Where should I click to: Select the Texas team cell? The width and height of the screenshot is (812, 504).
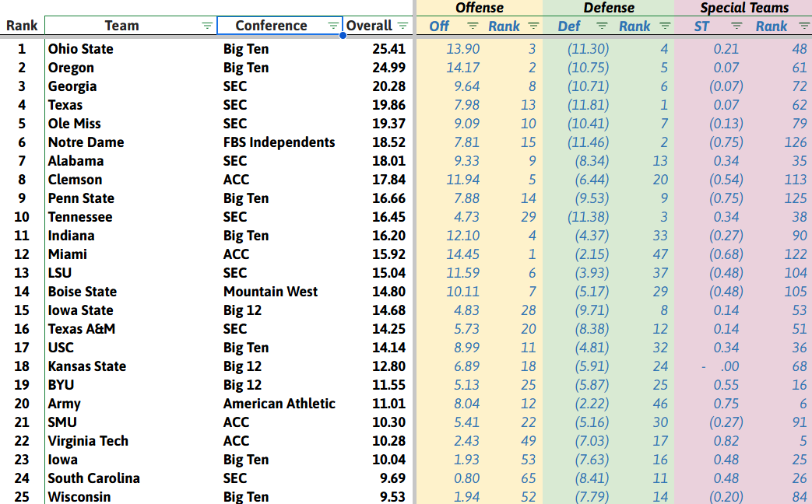[x=65, y=105]
